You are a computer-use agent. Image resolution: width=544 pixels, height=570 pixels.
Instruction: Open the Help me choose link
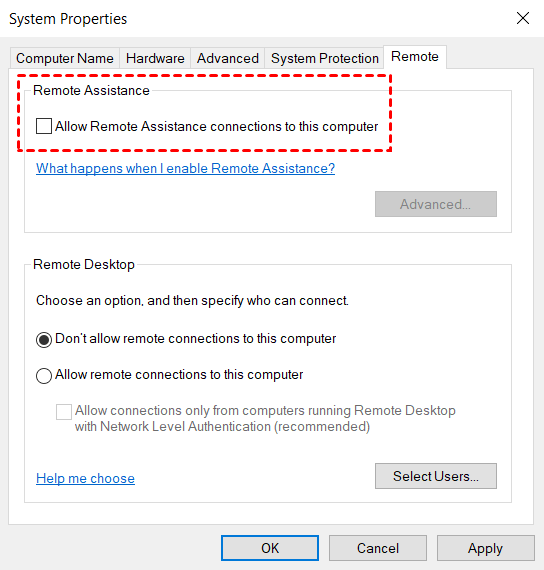click(85, 478)
